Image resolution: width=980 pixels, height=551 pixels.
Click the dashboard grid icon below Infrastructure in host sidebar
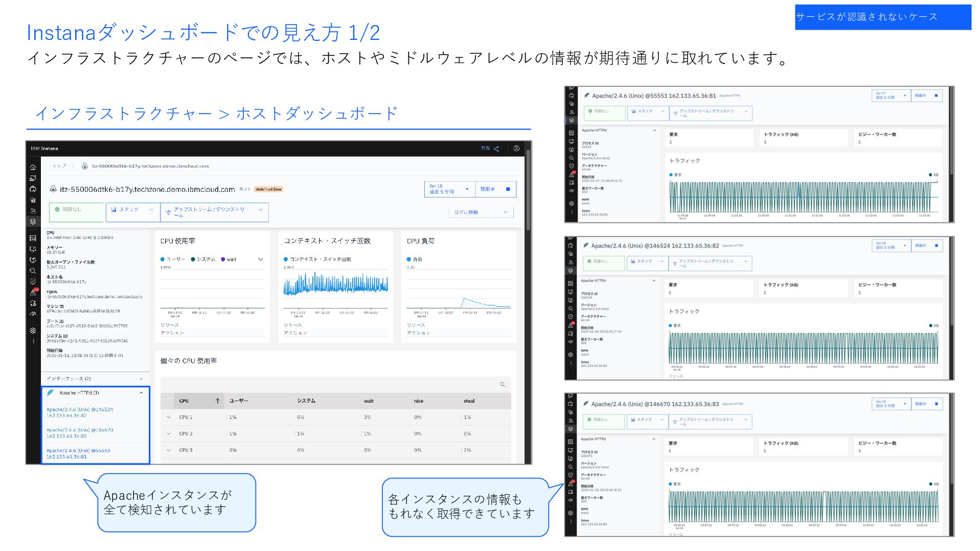coord(33,238)
